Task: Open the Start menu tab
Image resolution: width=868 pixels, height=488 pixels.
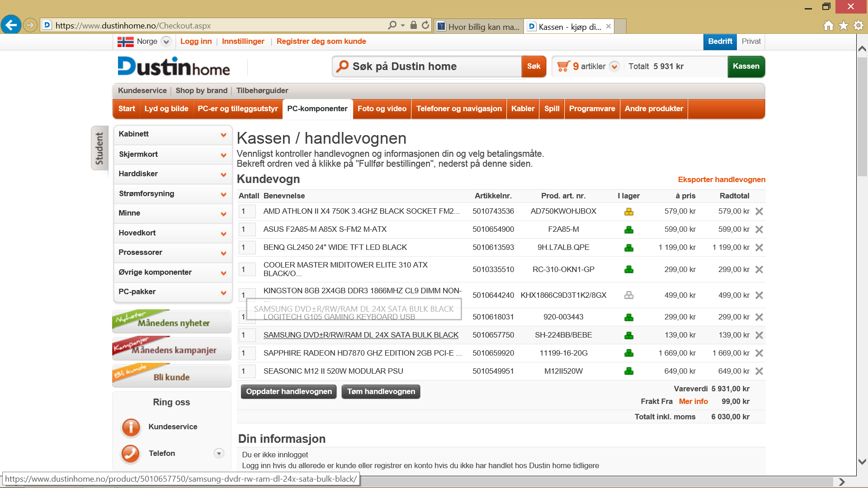Action: [127, 109]
